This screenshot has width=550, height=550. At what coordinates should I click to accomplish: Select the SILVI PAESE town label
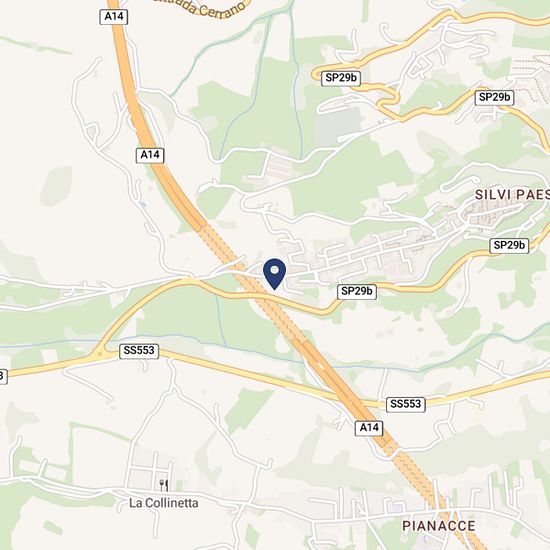(x=512, y=195)
